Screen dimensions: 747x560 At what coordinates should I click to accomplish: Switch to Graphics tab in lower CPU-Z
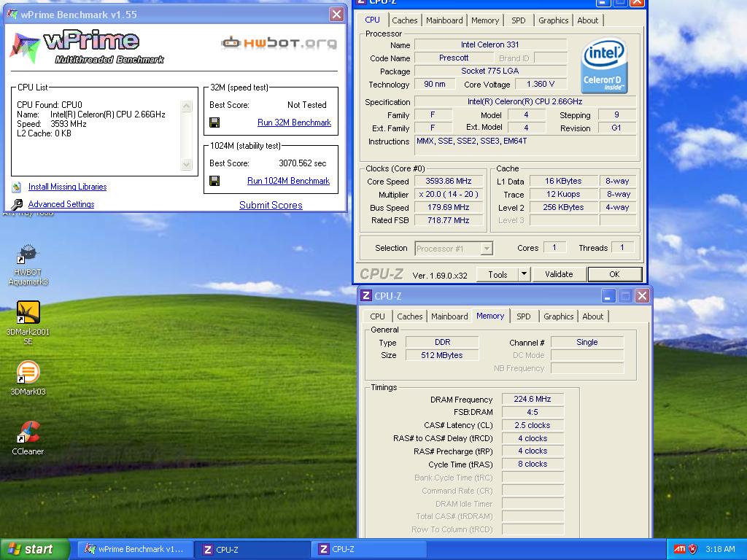pyautogui.click(x=558, y=316)
